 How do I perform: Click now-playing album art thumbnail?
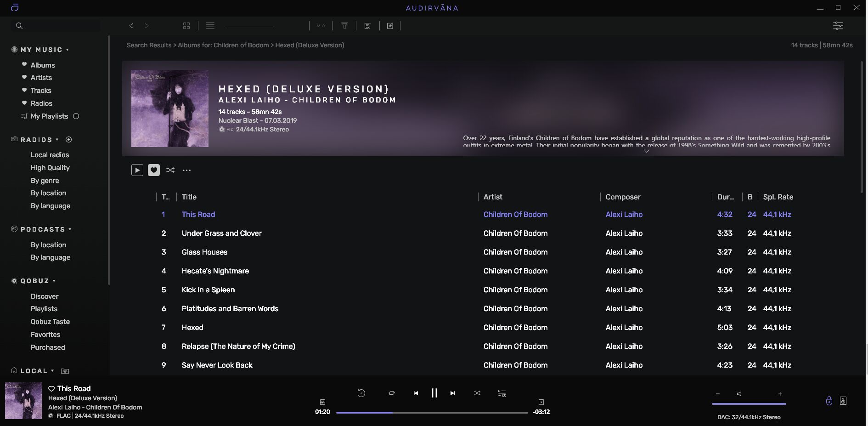pyautogui.click(x=23, y=401)
